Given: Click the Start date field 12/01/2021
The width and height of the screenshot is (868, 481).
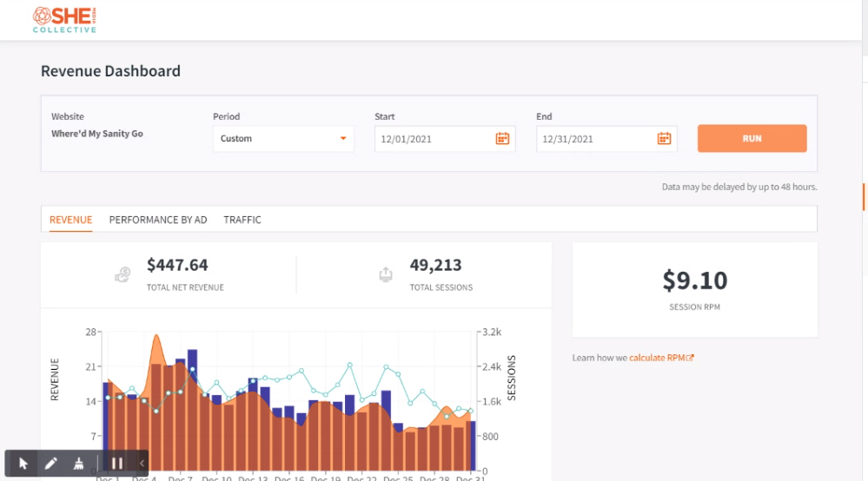Looking at the screenshot, I should click(445, 139).
